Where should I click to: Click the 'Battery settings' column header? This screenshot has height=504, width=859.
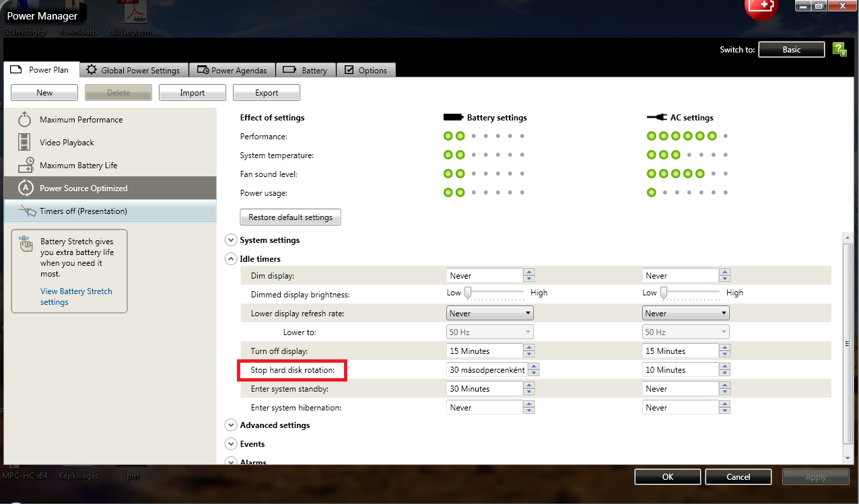pyautogui.click(x=497, y=118)
